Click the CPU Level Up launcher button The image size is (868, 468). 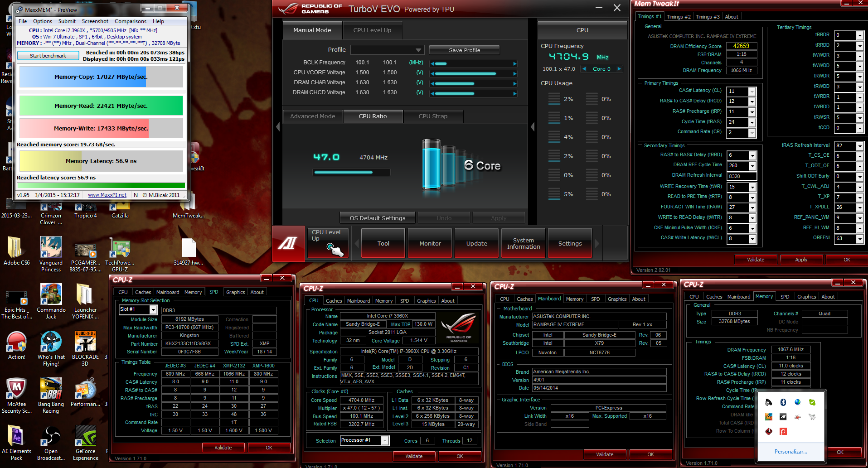click(328, 243)
